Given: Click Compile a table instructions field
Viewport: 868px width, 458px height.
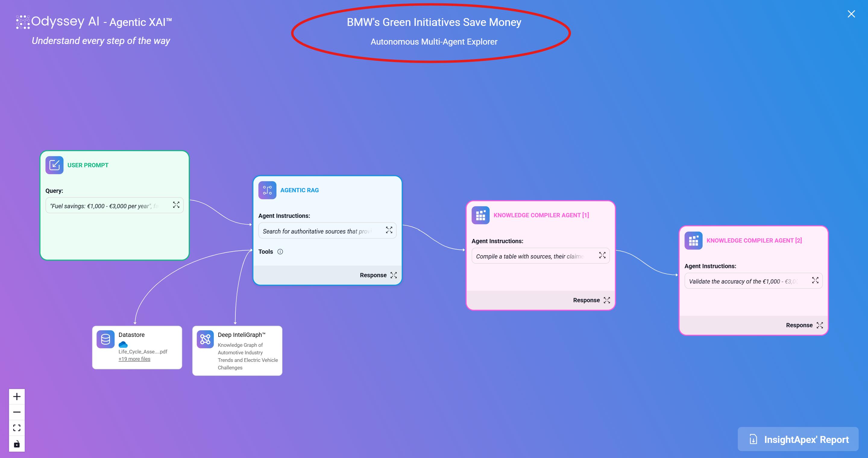Looking at the screenshot, I should [x=540, y=256].
